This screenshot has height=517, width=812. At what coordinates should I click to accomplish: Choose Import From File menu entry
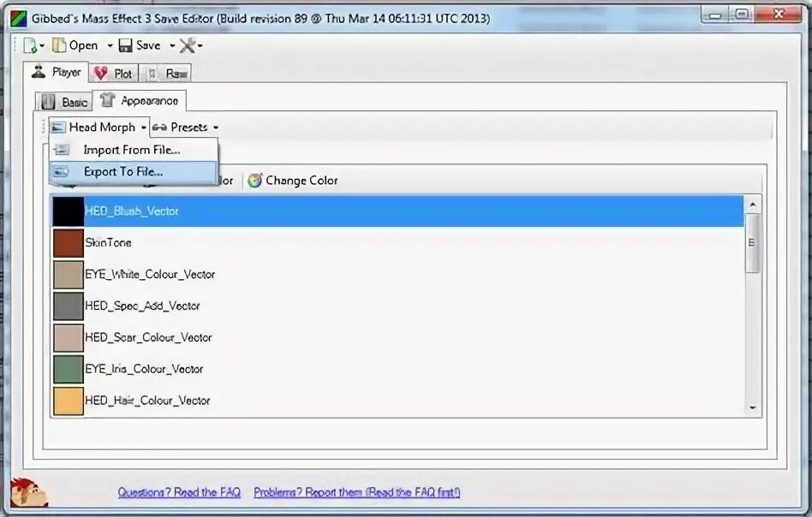pyautogui.click(x=134, y=150)
